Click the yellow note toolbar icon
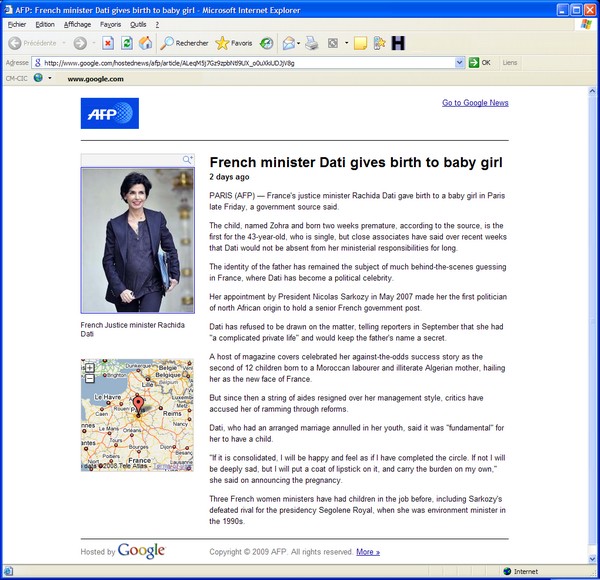Screen dimensions: 600x580 (x=360, y=43)
